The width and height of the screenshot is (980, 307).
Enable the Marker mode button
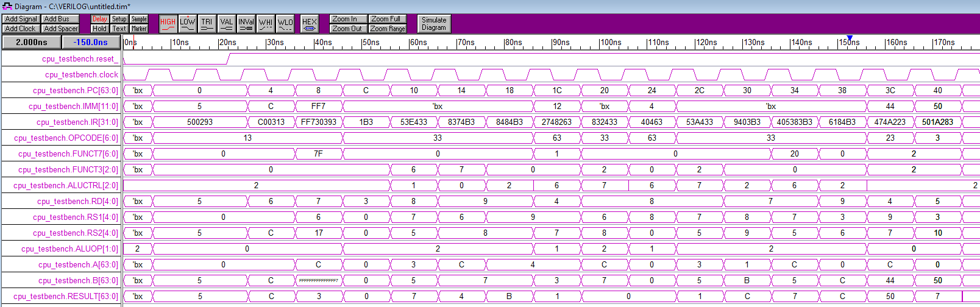(x=139, y=29)
